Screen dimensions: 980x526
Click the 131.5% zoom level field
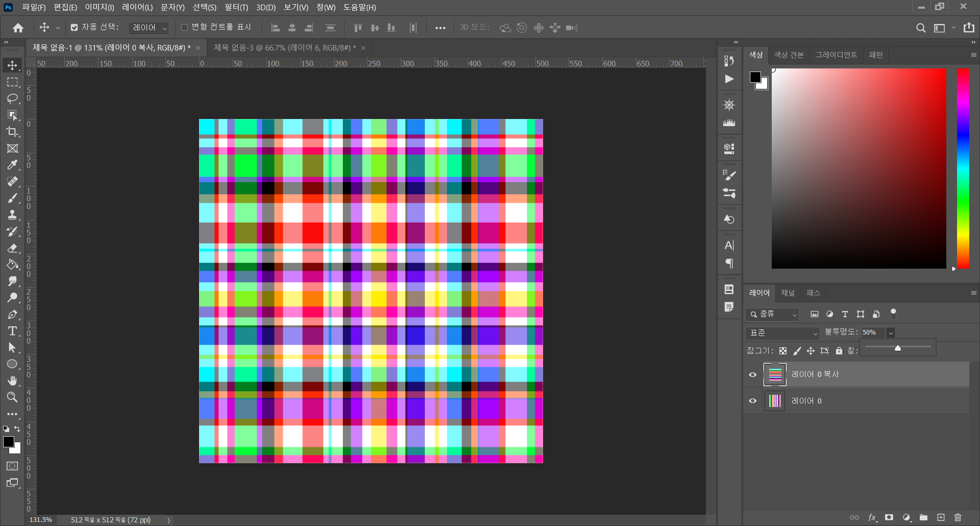pyautogui.click(x=41, y=520)
